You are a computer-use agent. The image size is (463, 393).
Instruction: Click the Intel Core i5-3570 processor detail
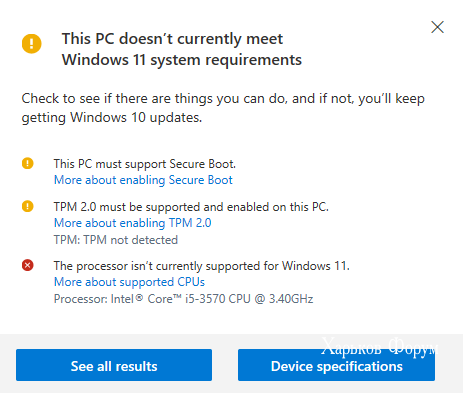[183, 299]
